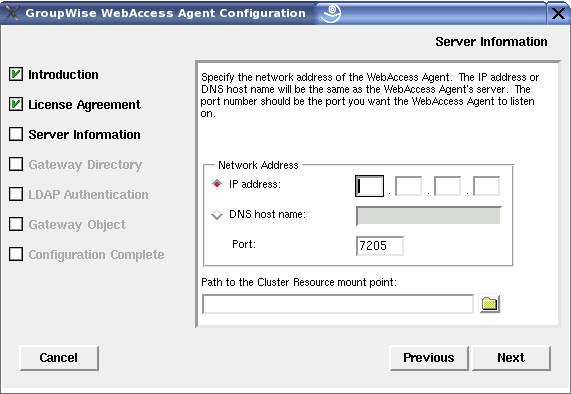The height and width of the screenshot is (394, 571).
Task: Click the Server Information step label in sidebar
Action: pos(84,135)
